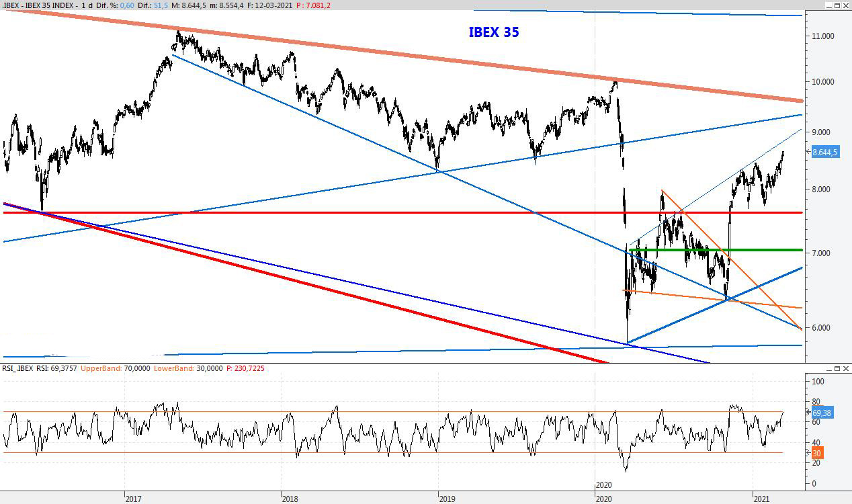This screenshot has height=504, width=852.
Task: Select the thick salmon descending trendline
Action: click(x=403, y=58)
